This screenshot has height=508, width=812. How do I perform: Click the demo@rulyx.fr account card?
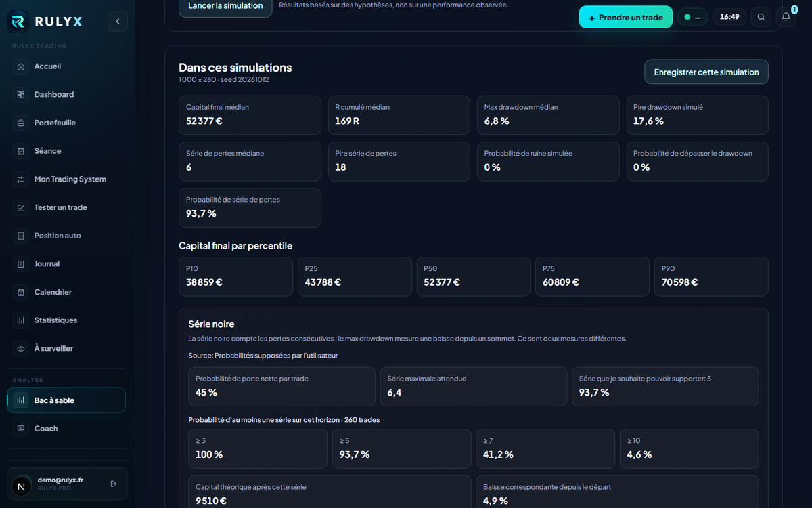[67, 484]
